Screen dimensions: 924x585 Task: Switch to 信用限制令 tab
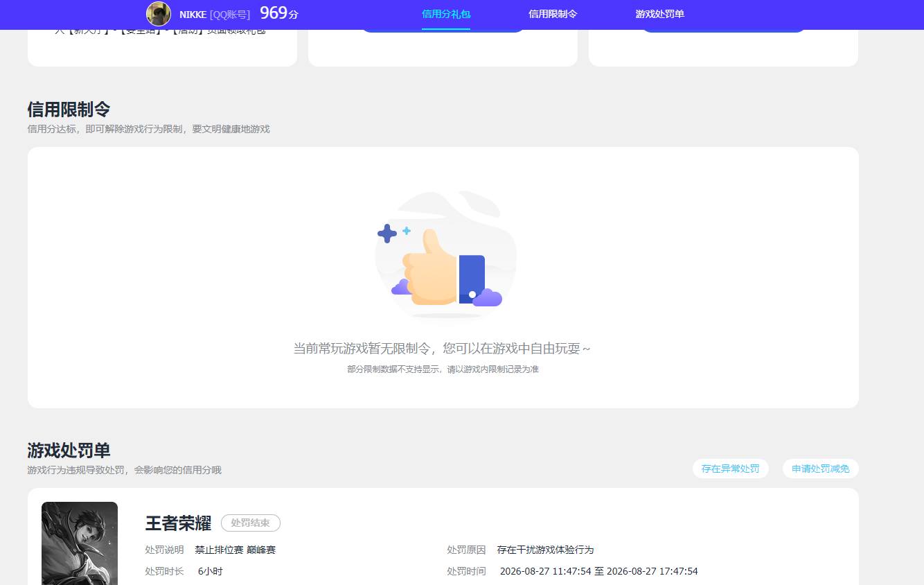click(553, 14)
